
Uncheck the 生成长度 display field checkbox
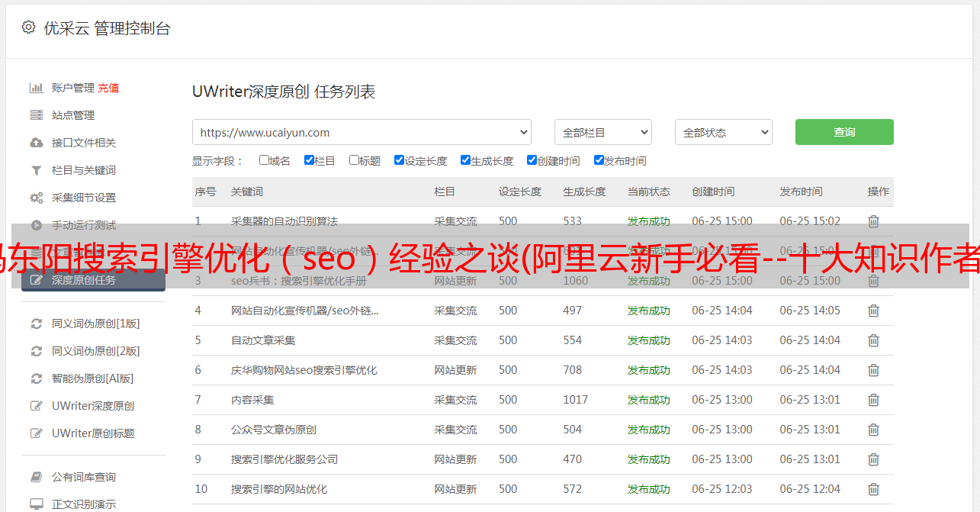pyautogui.click(x=465, y=160)
